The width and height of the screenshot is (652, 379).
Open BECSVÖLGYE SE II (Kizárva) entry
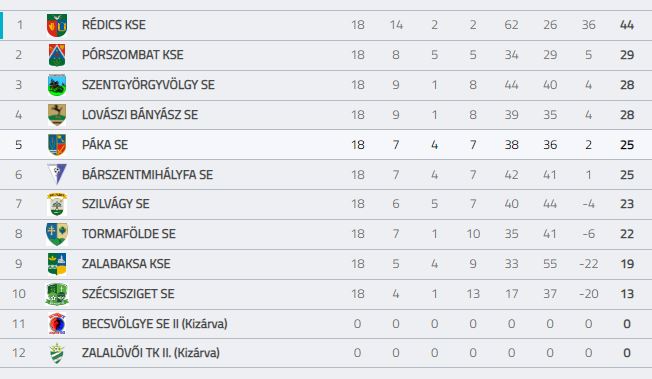[154, 324]
